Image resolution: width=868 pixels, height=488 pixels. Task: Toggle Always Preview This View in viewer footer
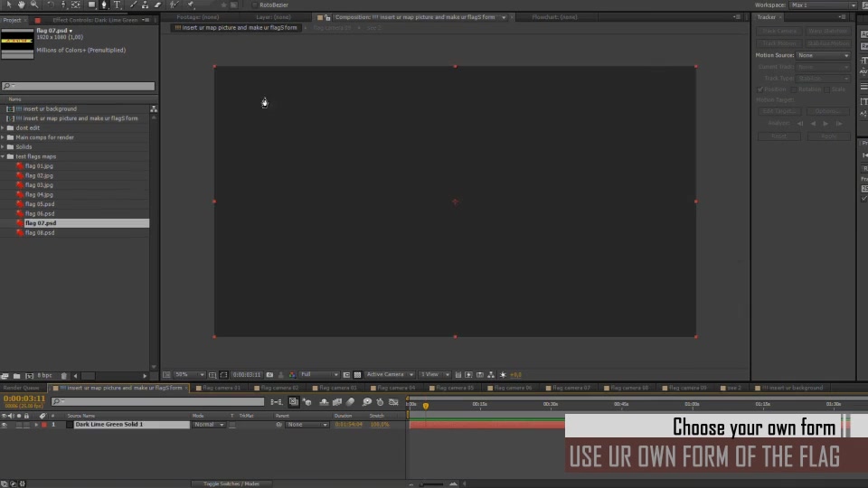(x=166, y=374)
